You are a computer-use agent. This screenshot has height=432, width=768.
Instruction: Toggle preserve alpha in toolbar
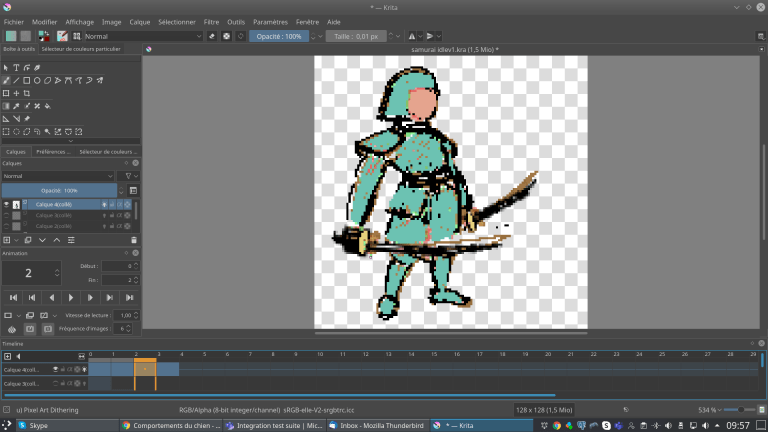pyautogui.click(x=226, y=36)
